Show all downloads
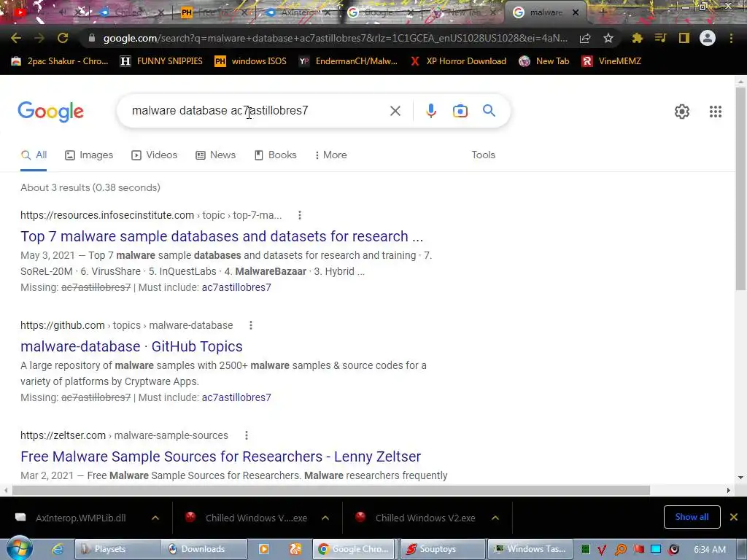747x560 pixels. point(692,517)
